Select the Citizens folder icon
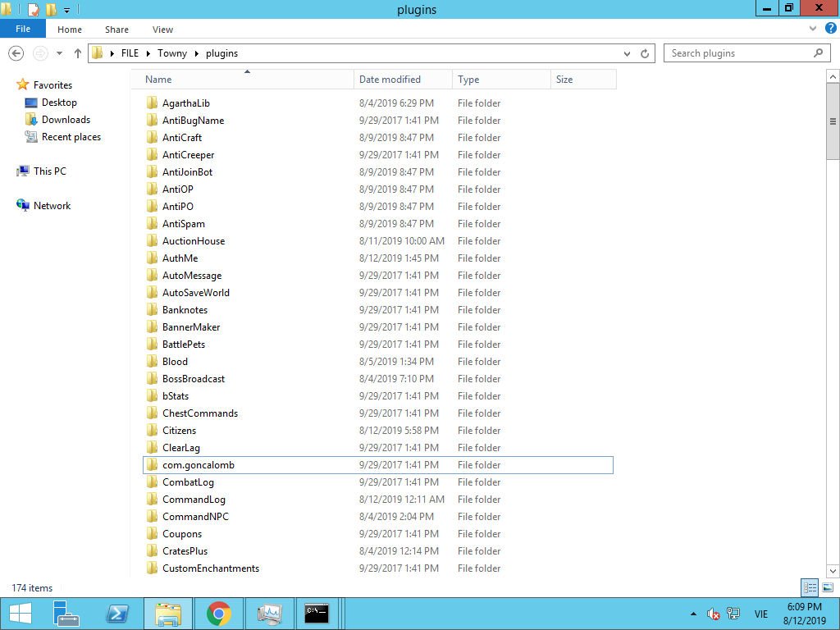840x630 pixels. point(152,430)
